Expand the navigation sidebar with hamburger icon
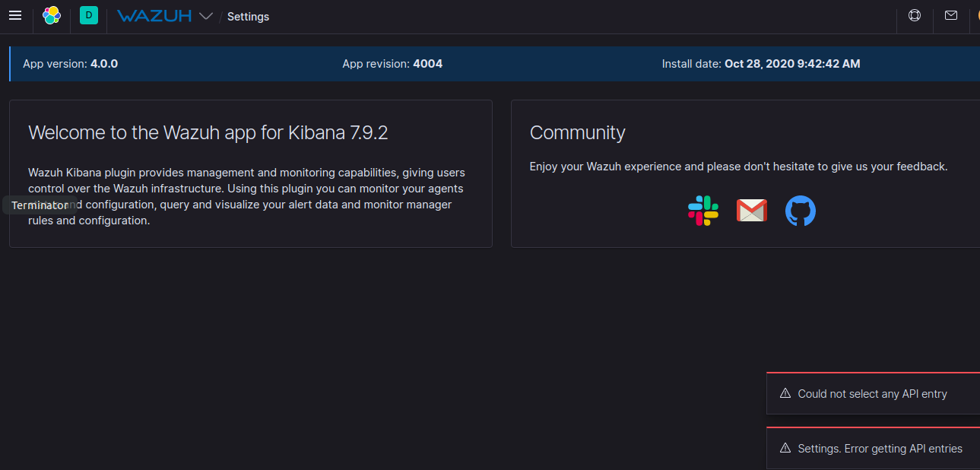 15,15
